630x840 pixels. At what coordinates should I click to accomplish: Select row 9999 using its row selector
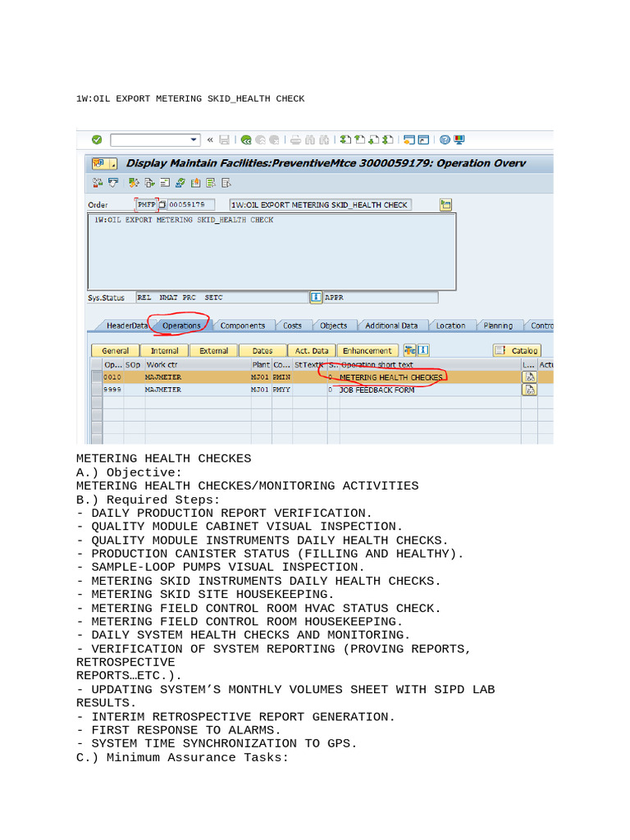tap(97, 390)
